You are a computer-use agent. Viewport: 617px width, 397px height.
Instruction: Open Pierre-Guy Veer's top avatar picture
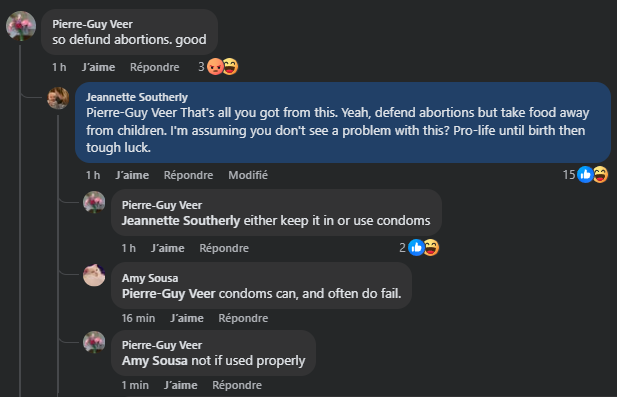point(21,26)
